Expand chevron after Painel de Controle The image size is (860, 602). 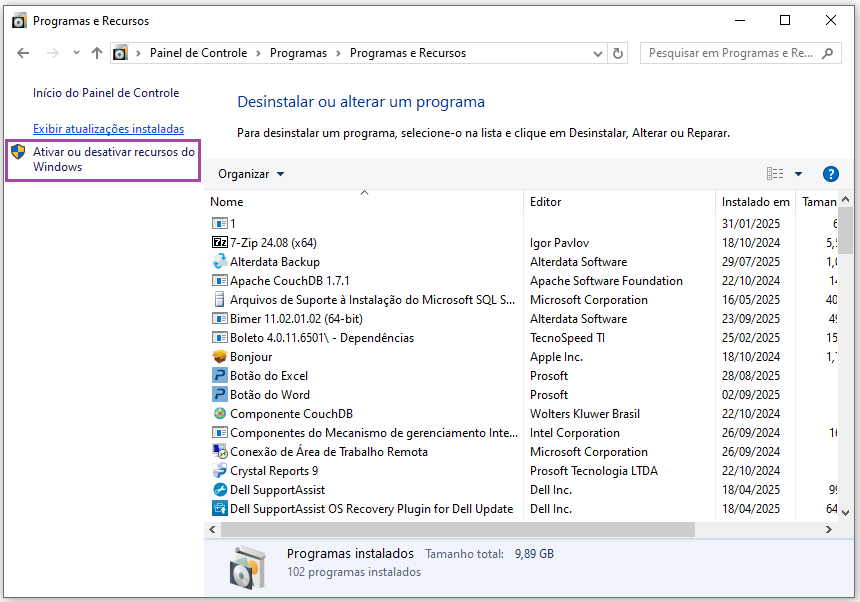tap(258, 53)
